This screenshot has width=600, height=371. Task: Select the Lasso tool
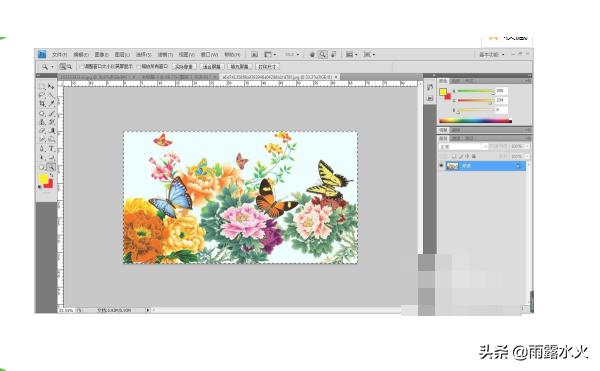(41, 95)
